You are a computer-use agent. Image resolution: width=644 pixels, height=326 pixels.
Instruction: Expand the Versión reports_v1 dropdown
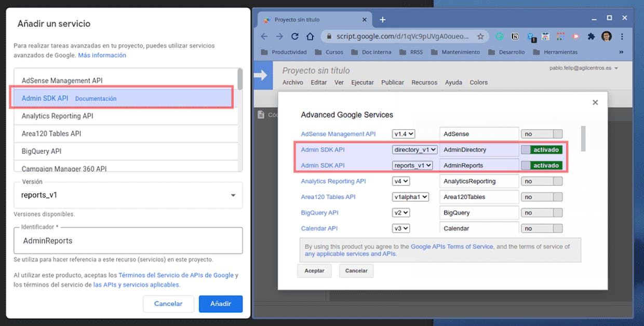[x=128, y=195]
